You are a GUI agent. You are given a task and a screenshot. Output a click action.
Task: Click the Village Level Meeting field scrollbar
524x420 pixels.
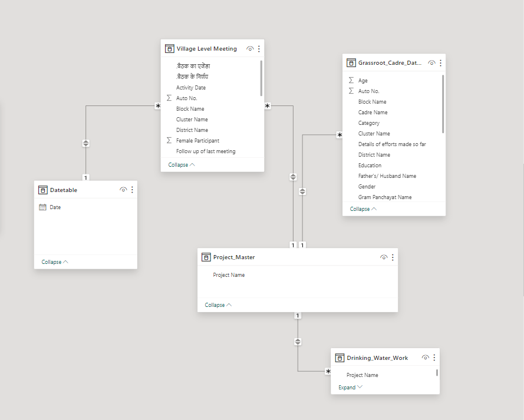(261, 78)
